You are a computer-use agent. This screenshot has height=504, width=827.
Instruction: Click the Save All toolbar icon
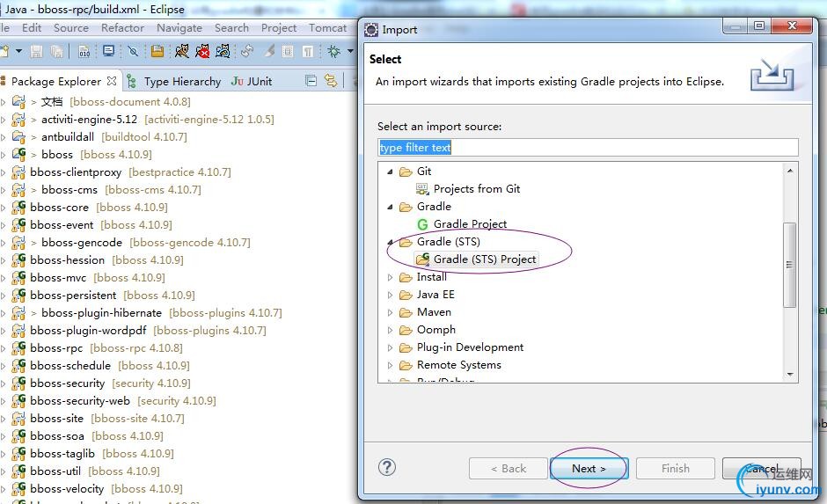click(x=56, y=51)
